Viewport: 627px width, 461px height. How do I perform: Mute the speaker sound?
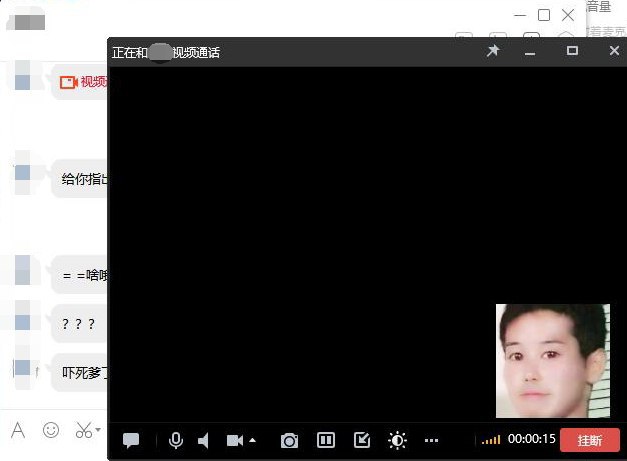(203, 440)
